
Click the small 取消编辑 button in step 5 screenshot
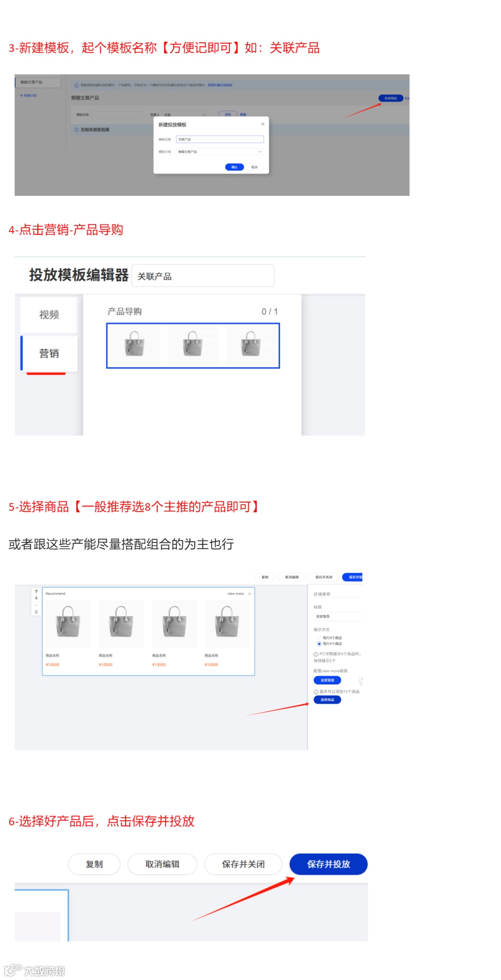pos(292,577)
